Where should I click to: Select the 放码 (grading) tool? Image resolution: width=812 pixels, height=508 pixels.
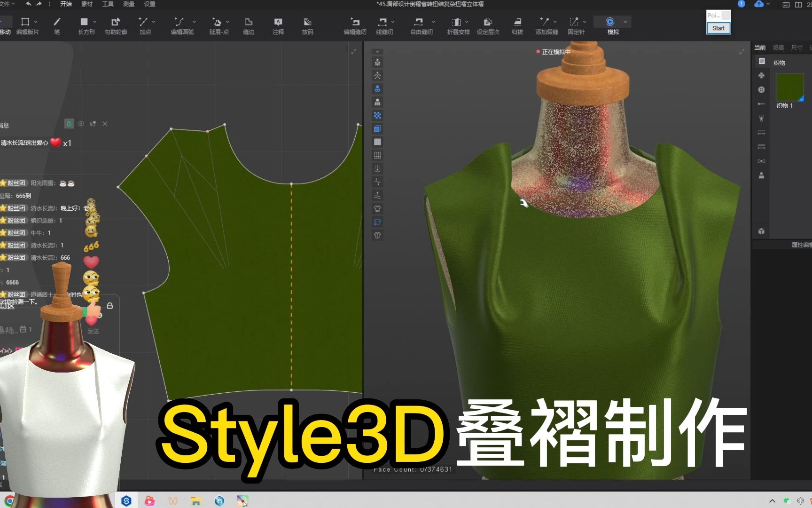(307, 26)
